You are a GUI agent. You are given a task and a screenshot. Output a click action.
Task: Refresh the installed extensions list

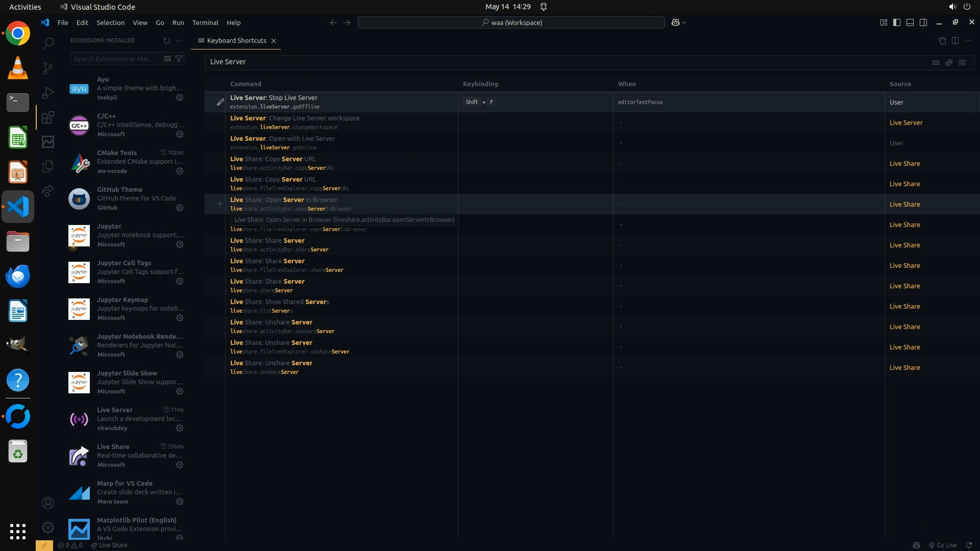tap(166, 40)
